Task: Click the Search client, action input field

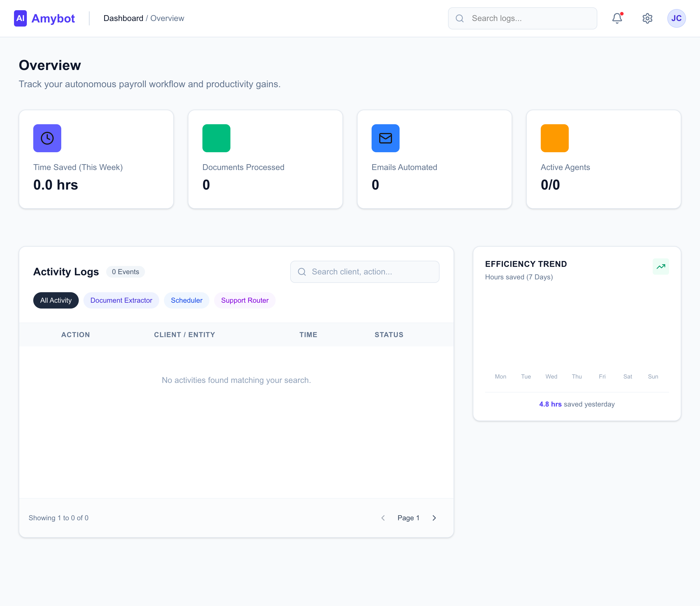Action: pos(365,272)
